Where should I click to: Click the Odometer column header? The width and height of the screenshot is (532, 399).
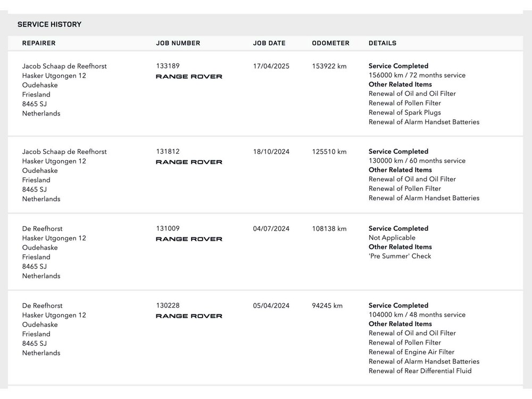click(x=331, y=43)
